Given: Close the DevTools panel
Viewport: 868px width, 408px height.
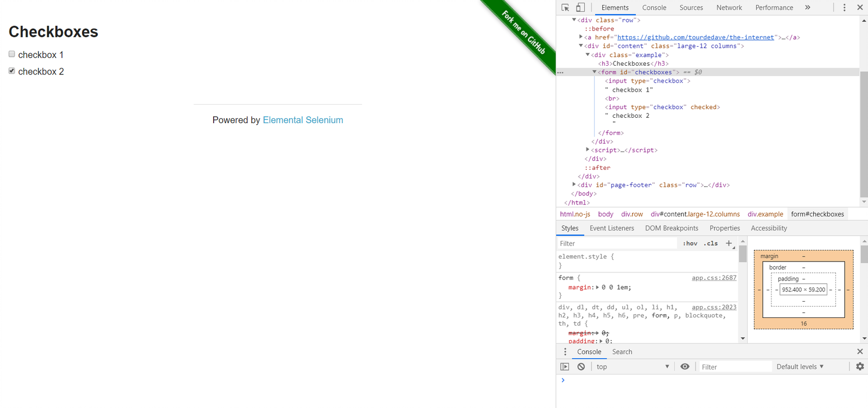Looking at the screenshot, I should [860, 8].
